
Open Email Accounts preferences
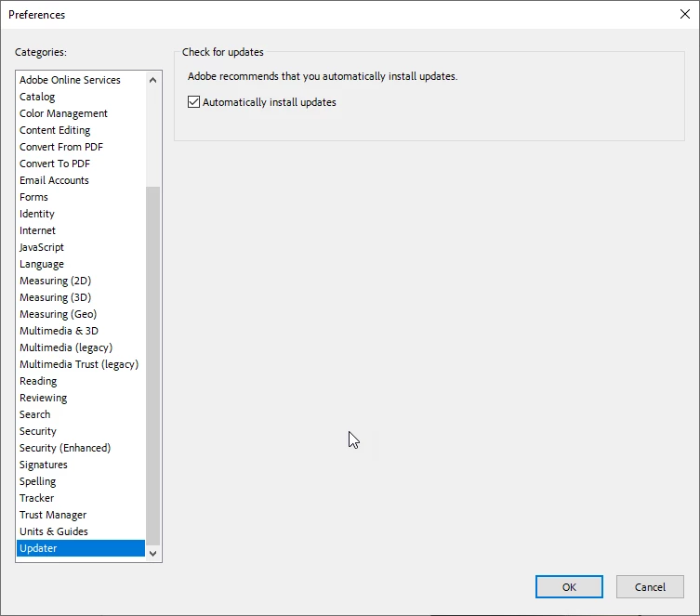point(81,180)
